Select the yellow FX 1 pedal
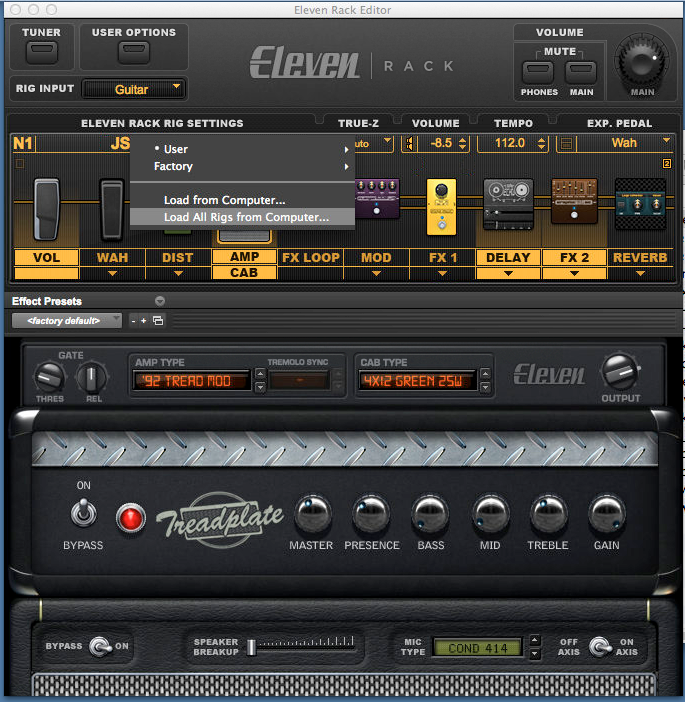Viewport: 685px width, 702px height. [x=441, y=207]
